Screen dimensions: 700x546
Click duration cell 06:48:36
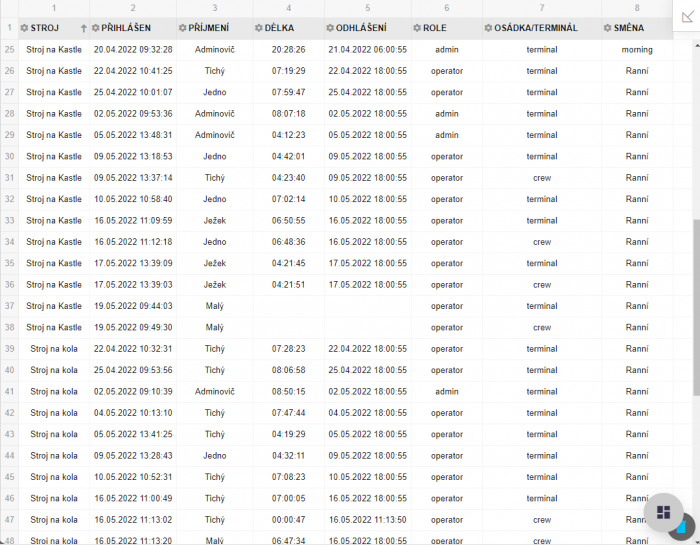click(288, 242)
